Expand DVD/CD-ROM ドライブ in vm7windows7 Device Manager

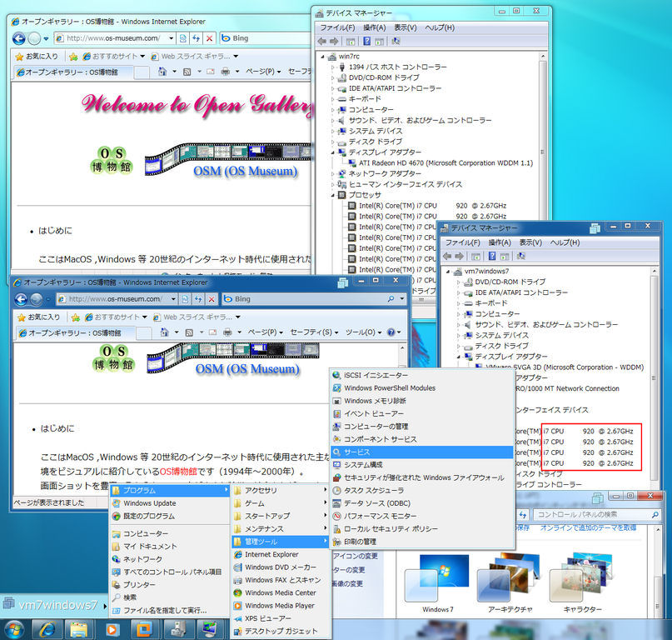click(x=459, y=282)
